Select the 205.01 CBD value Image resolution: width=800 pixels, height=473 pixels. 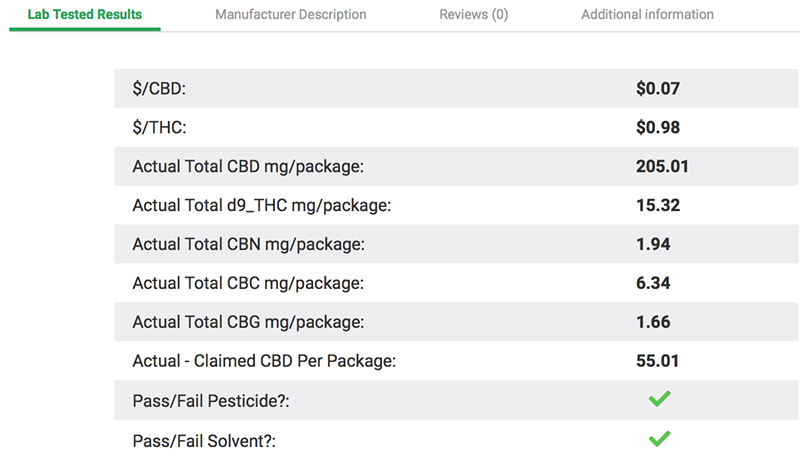tap(662, 166)
